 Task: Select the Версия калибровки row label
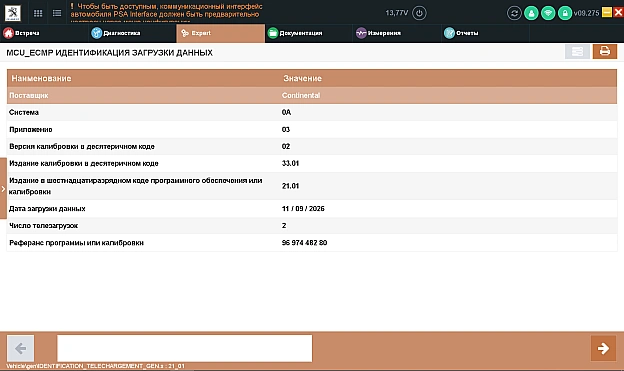click(x=82, y=146)
